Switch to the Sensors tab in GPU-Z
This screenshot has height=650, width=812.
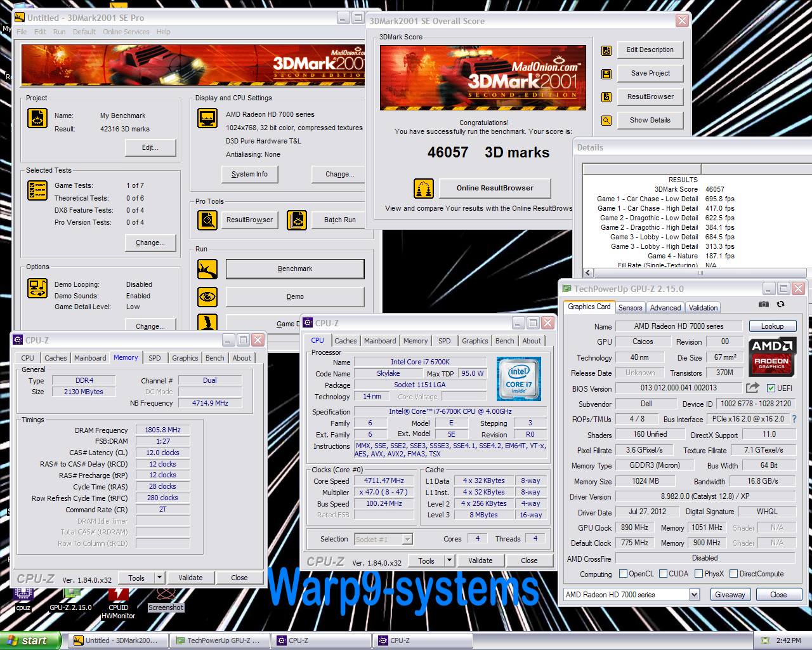[631, 308]
